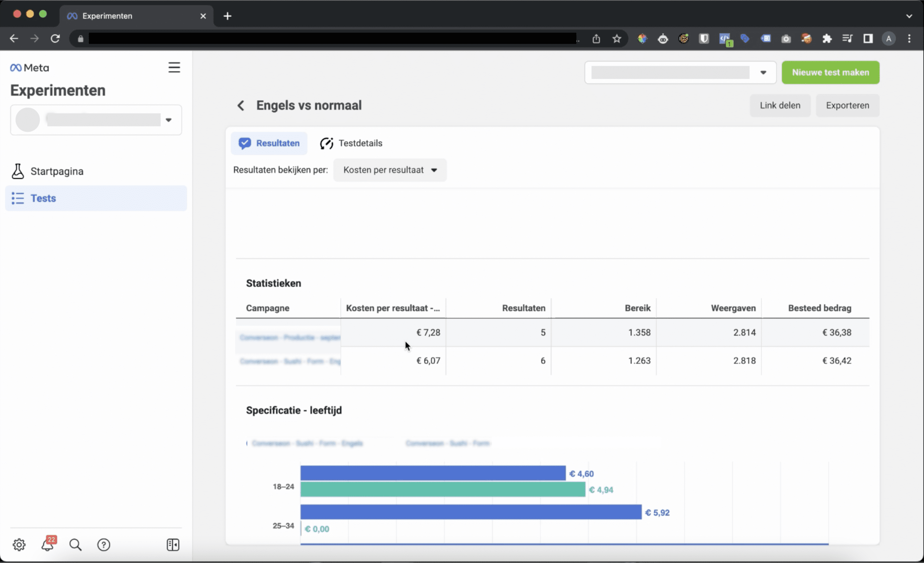Click Nieuwe test maken button

pos(830,72)
